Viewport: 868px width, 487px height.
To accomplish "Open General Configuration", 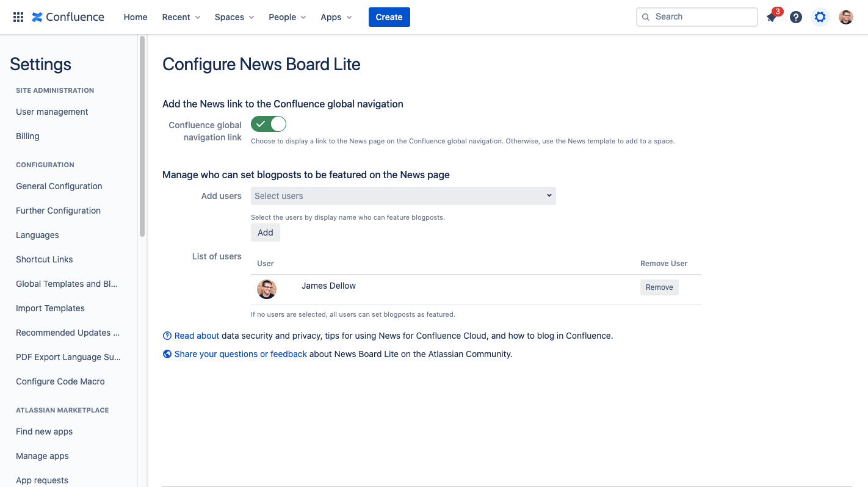I will click(59, 186).
